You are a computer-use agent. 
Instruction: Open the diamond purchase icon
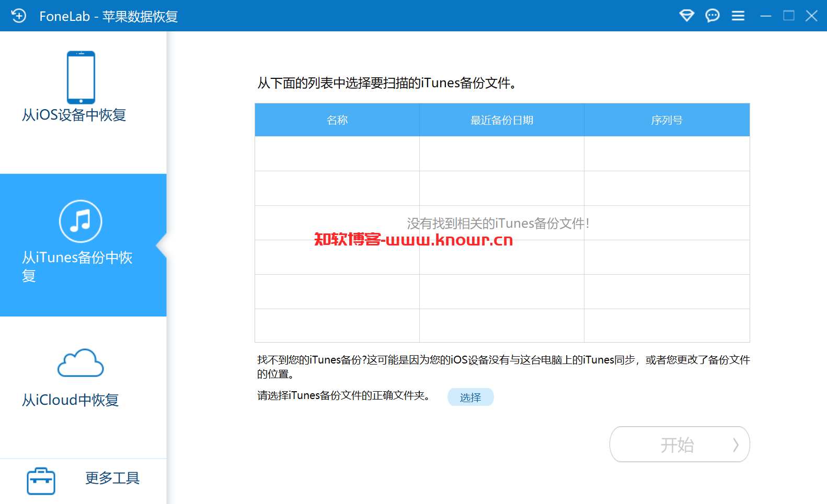pos(686,16)
